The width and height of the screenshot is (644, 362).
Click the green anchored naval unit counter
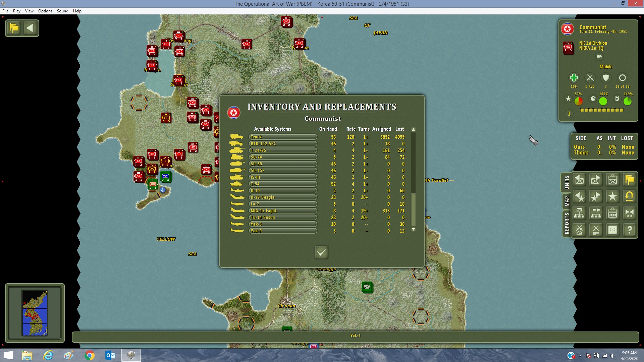(166, 177)
